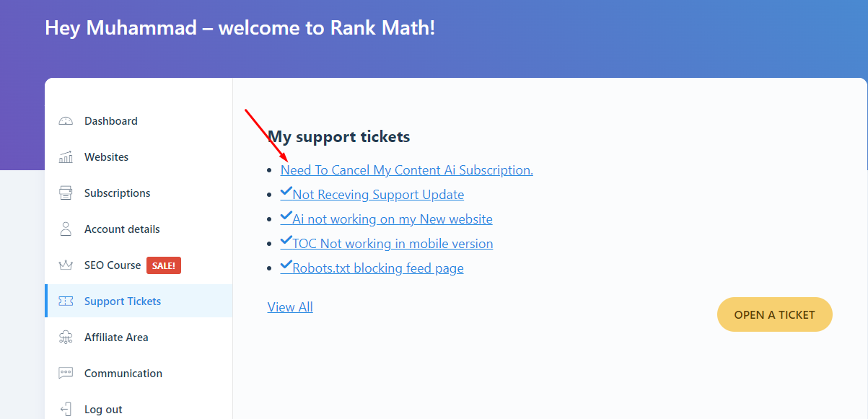868x419 pixels.
Task: Click the red SALE! badge
Action: click(164, 265)
